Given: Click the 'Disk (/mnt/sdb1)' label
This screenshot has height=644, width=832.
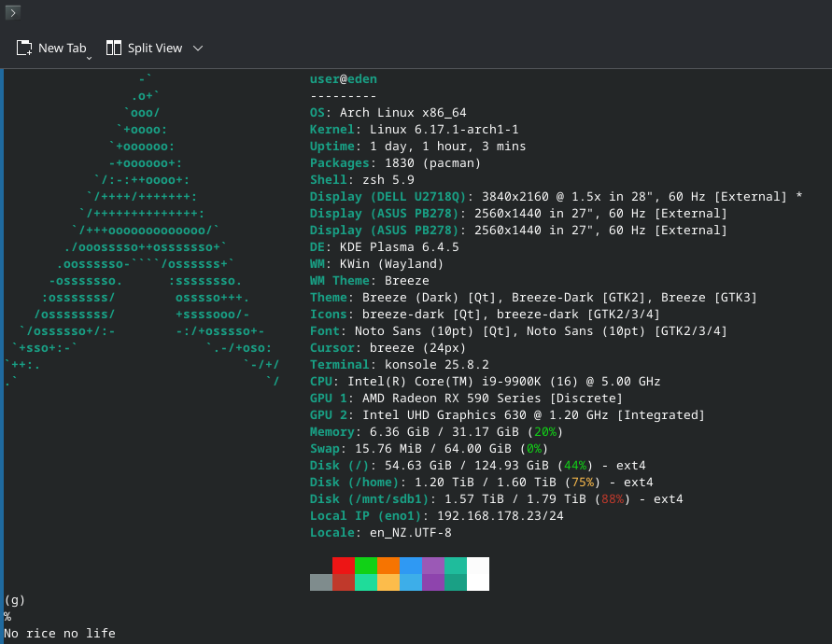Looking at the screenshot, I should [x=369, y=499].
